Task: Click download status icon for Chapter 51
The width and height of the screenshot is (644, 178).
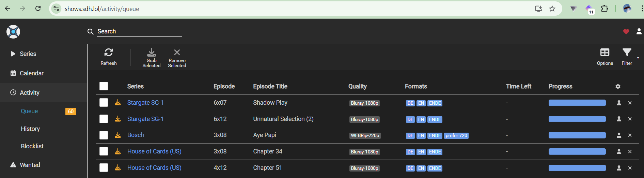Action: (x=117, y=168)
